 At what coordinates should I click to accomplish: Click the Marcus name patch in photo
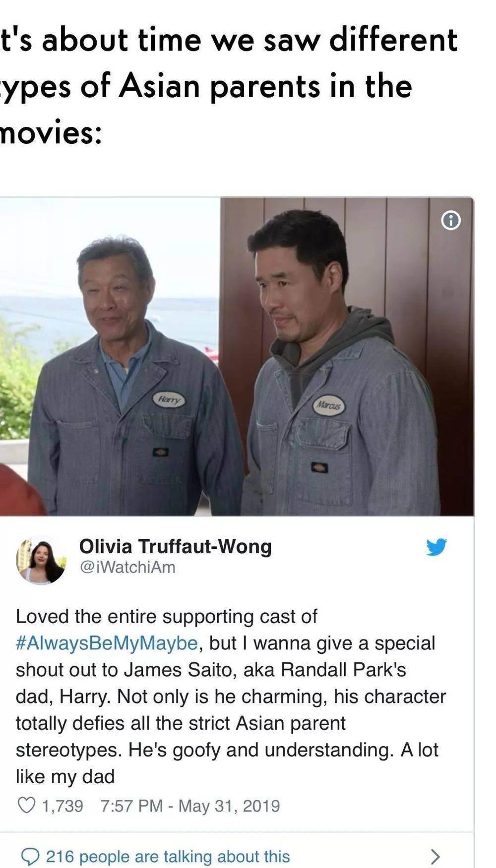pos(329,405)
